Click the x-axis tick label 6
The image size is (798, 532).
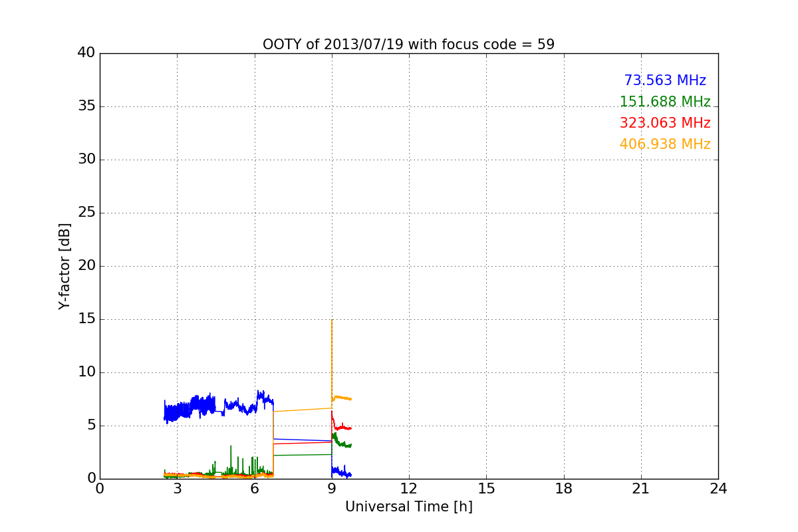coord(255,489)
